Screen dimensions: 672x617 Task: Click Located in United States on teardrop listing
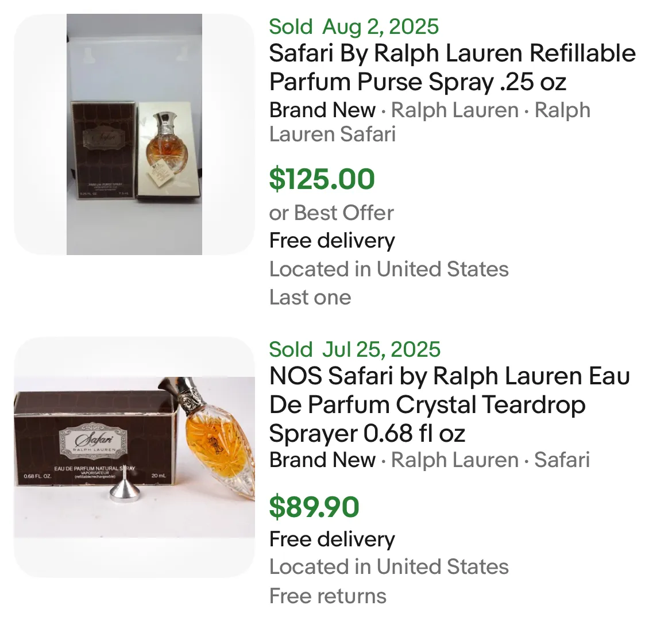pos(389,567)
